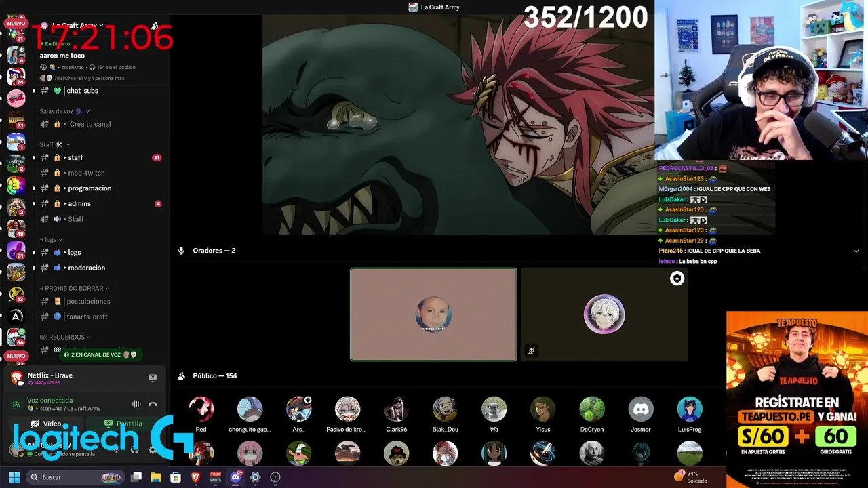This screenshot has width=868, height=488.
Task: Collapse the Salas de voz category
Action: 64,111
